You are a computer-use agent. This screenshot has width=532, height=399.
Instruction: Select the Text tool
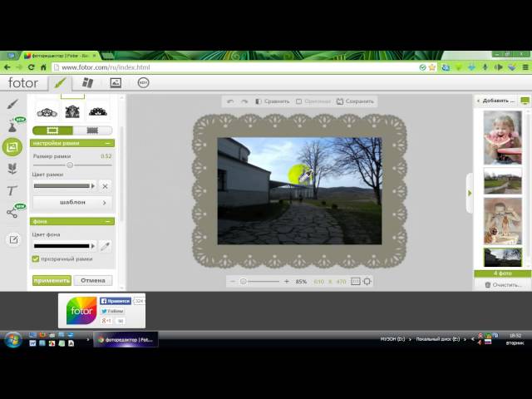pyautogui.click(x=12, y=190)
